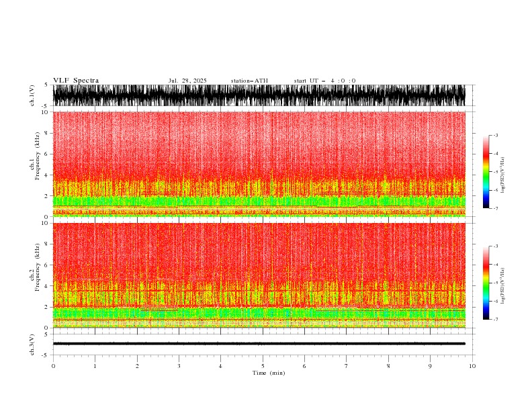Image resolution: width=532 pixels, height=411 pixels.
Task: Click the "VLF Spectra" plot title
Action: click(x=76, y=81)
